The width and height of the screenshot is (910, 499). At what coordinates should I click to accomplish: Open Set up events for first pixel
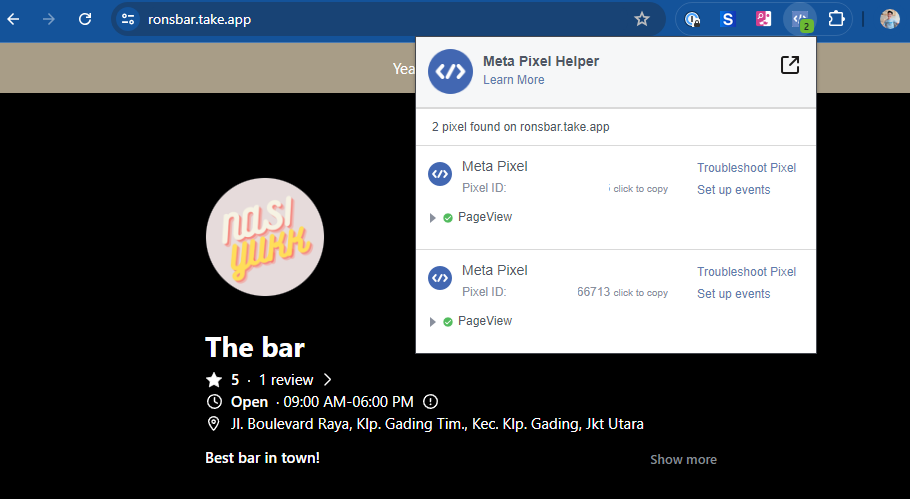(734, 190)
